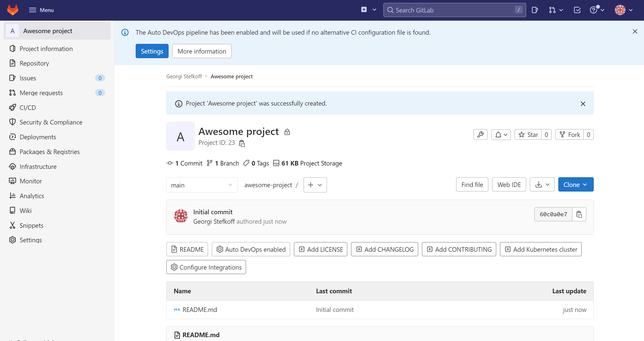Open the user avatar dropdown
Screen dimensions: 644x341
(624, 10)
